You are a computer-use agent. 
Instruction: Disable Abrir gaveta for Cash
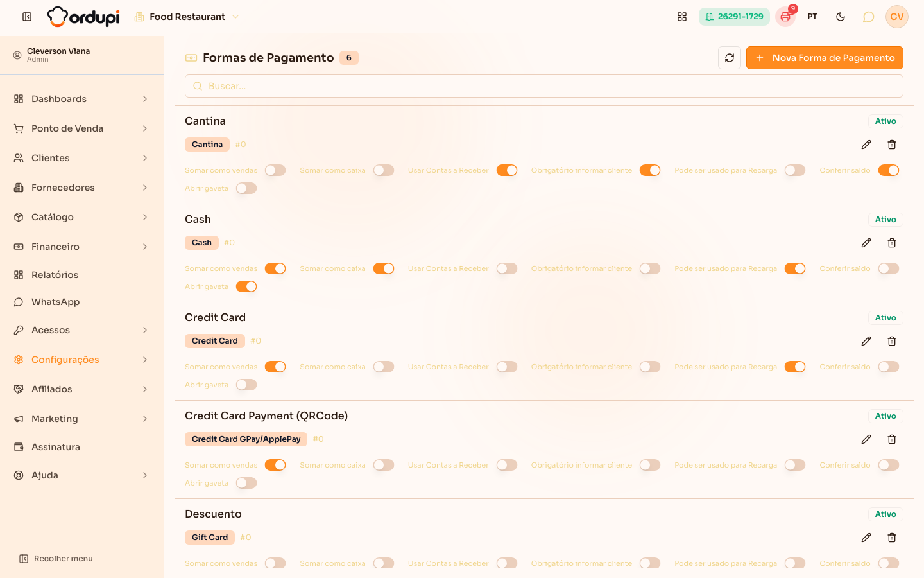(x=246, y=286)
